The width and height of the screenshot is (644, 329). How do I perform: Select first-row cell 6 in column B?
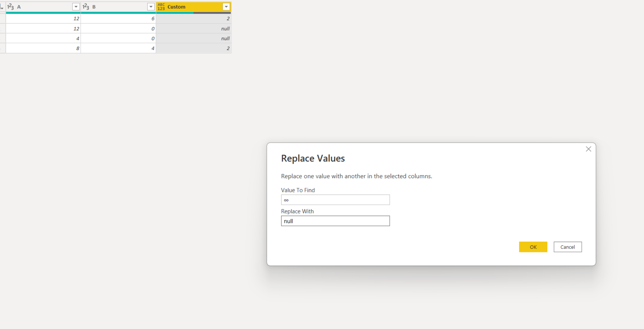118,19
